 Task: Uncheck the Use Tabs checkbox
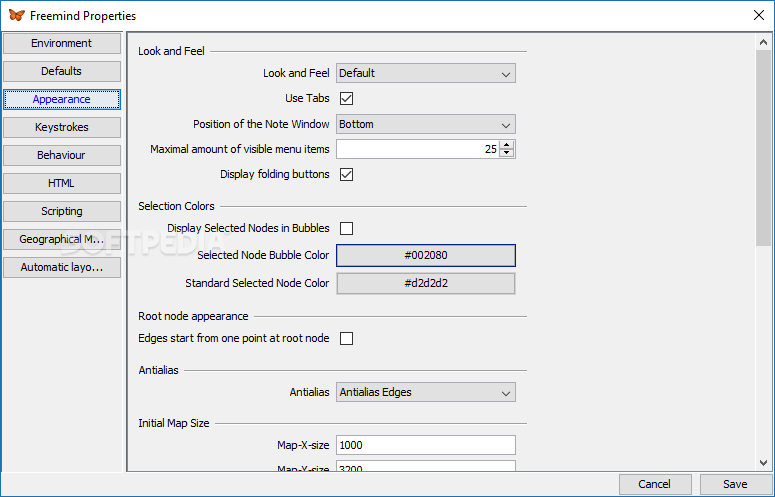[x=346, y=98]
